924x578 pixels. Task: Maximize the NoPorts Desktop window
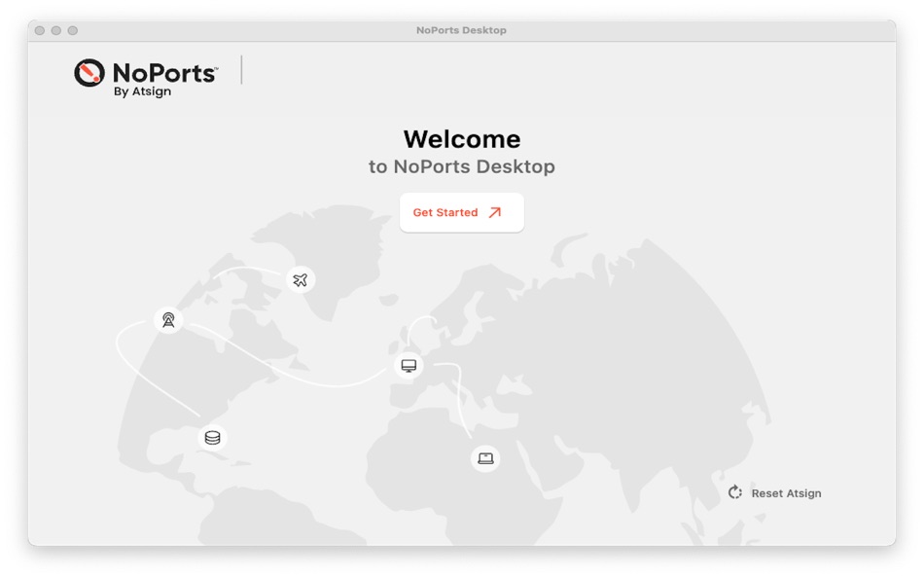pos(73,30)
